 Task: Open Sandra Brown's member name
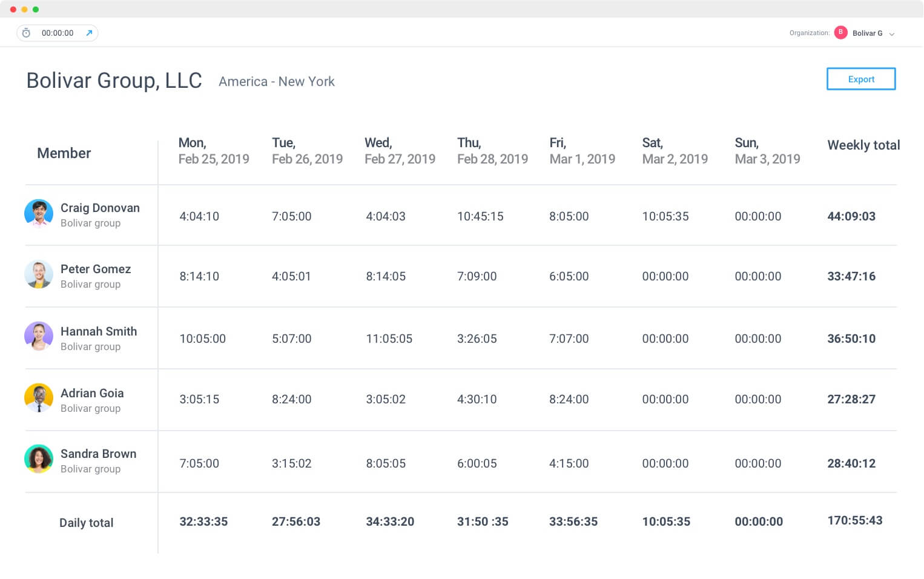click(98, 454)
